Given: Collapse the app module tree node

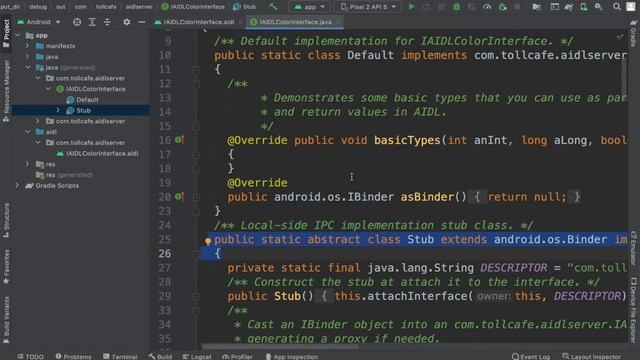Looking at the screenshot, I should click(x=18, y=36).
